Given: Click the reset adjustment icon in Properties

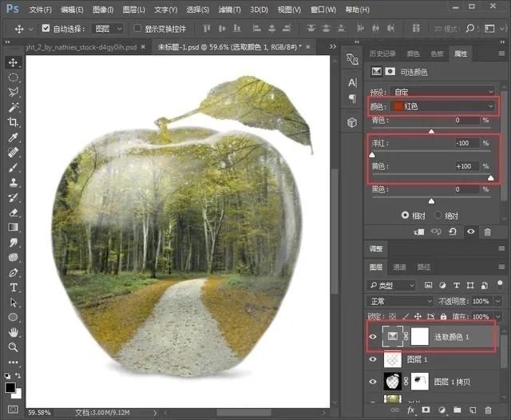Looking at the screenshot, I should tap(454, 232).
